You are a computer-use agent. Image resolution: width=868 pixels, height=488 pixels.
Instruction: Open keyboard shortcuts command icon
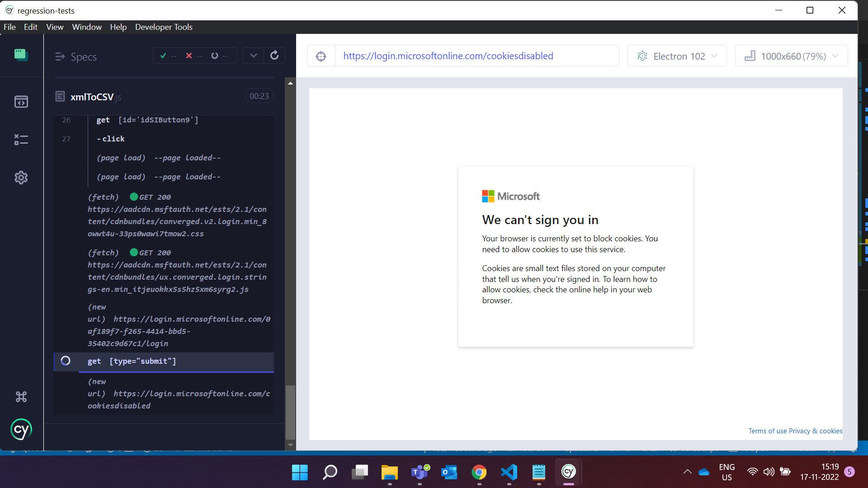click(21, 397)
